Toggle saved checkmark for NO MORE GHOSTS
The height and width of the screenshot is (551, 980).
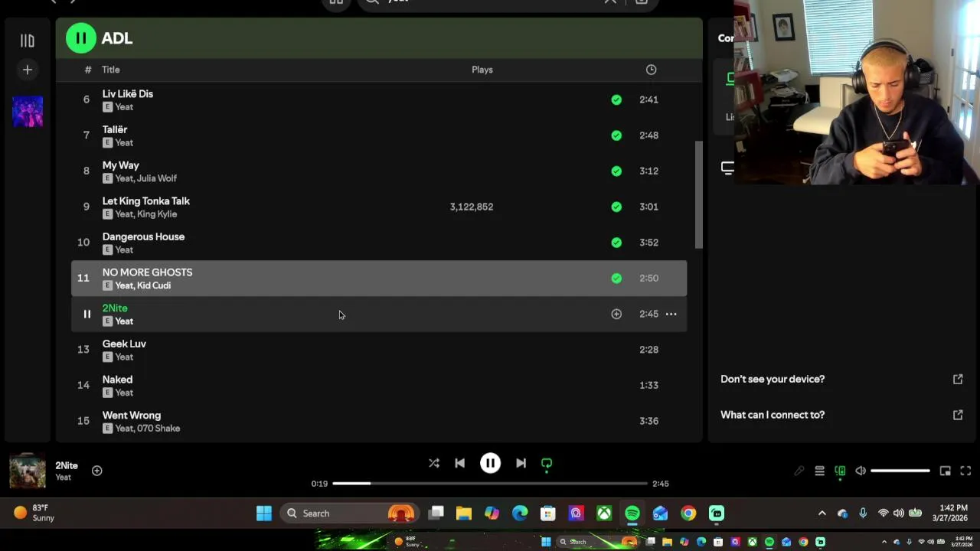coord(616,279)
